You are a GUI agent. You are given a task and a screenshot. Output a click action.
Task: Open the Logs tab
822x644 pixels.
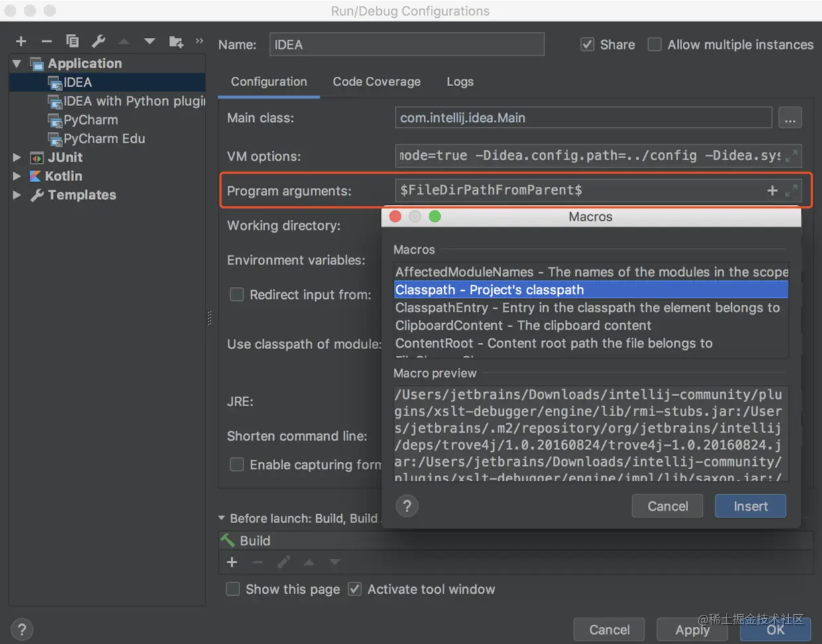coord(460,82)
